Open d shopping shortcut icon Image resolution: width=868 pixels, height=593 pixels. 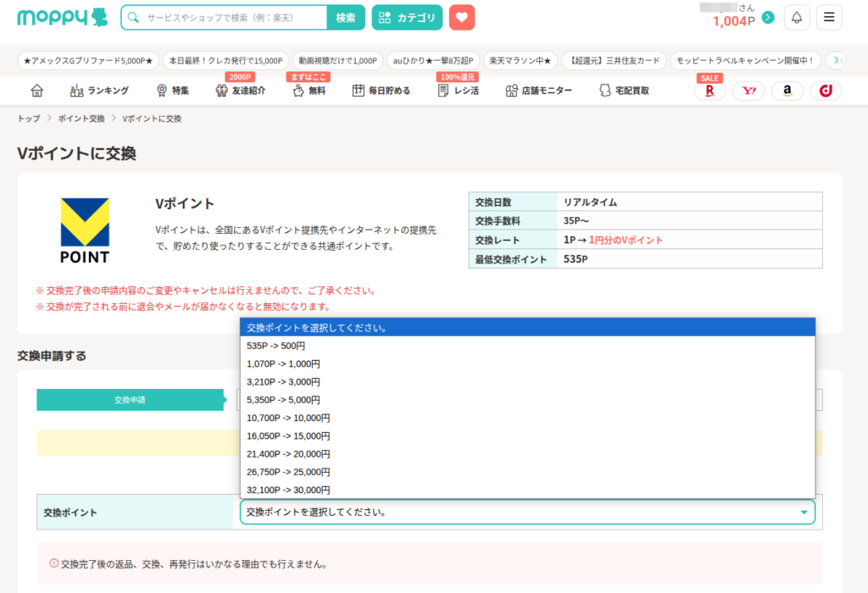click(x=825, y=91)
